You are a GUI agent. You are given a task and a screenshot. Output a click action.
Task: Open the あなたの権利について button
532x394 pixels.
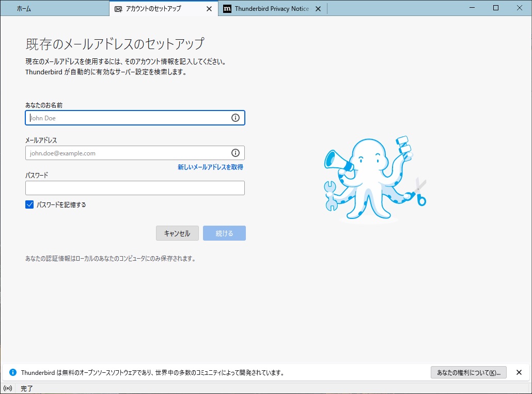coord(468,372)
